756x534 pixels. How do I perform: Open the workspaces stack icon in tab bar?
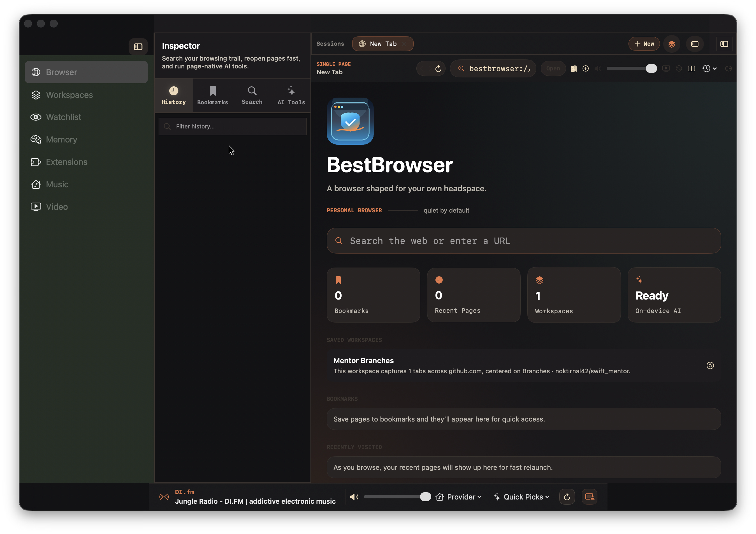(672, 44)
